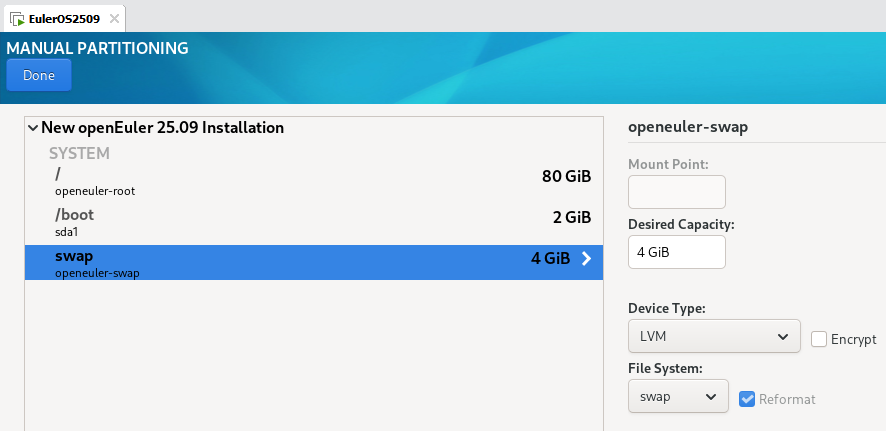Click the Done button
The image size is (886, 431).
tap(39, 75)
